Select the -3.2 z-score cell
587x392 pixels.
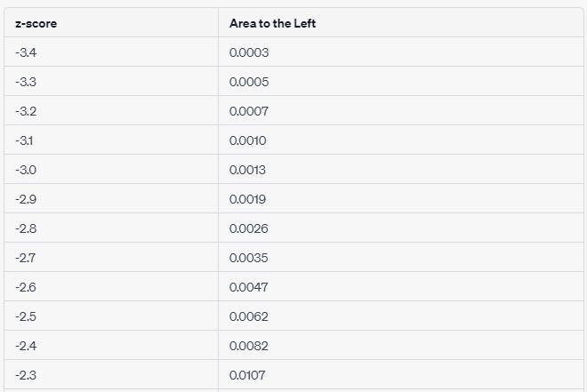[26, 111]
